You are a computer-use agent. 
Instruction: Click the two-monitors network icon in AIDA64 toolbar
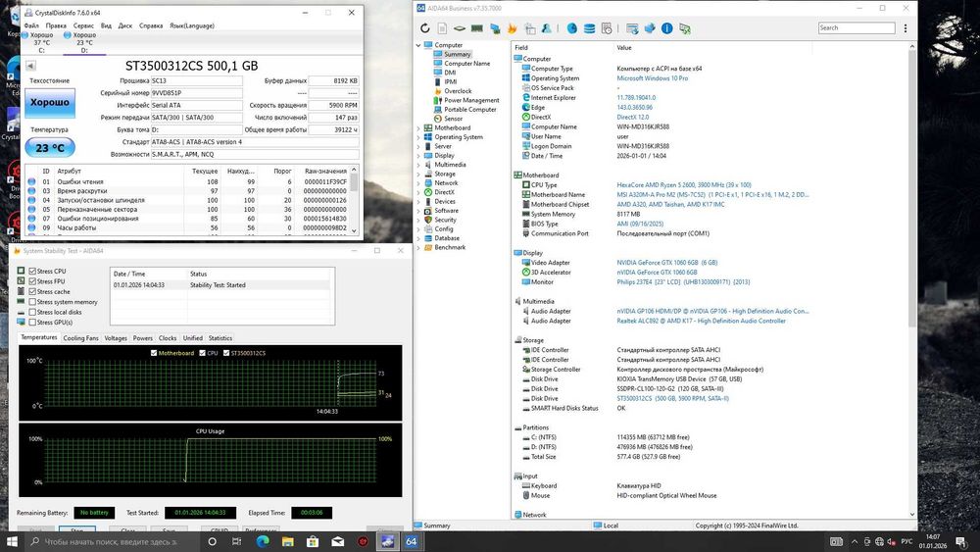coord(495,28)
